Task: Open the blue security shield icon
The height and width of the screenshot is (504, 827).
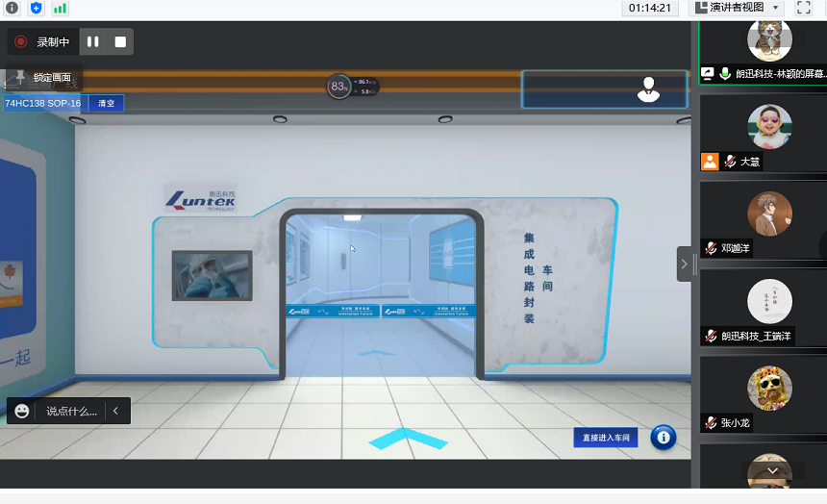Action: 37,8
